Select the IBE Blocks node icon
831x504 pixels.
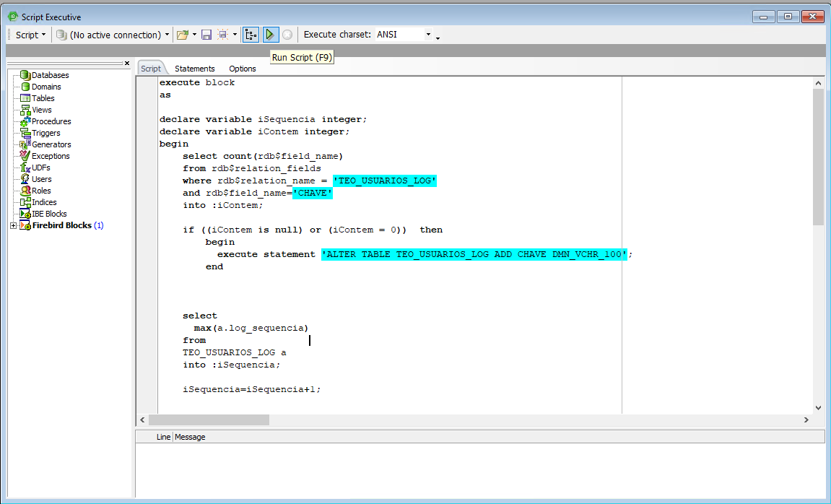25,214
